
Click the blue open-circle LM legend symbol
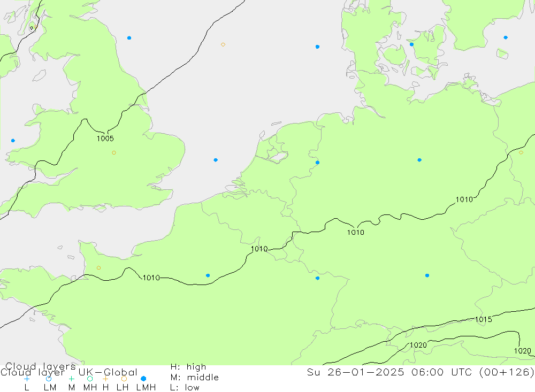click(x=49, y=379)
